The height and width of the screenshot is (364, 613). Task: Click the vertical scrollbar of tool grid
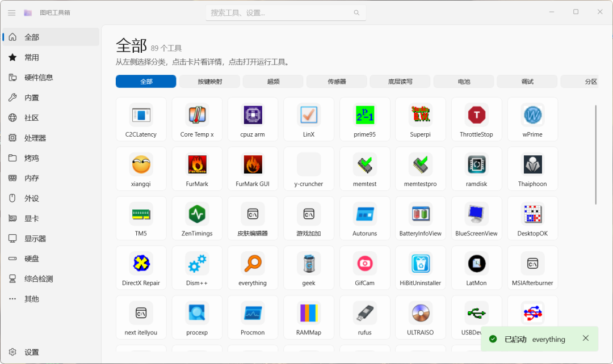[x=596, y=155]
